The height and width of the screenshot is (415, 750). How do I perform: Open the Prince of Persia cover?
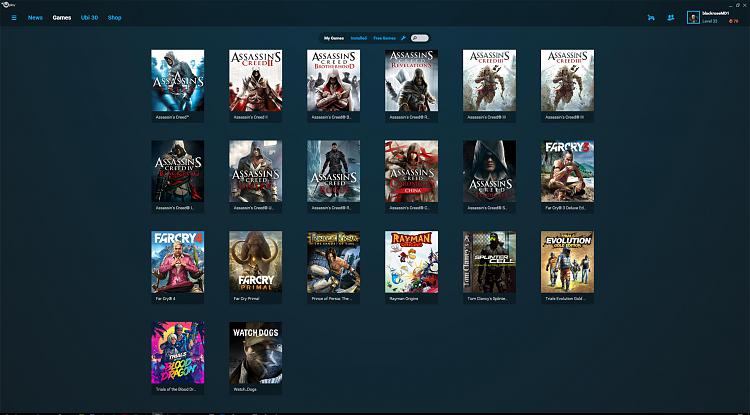[333, 262]
